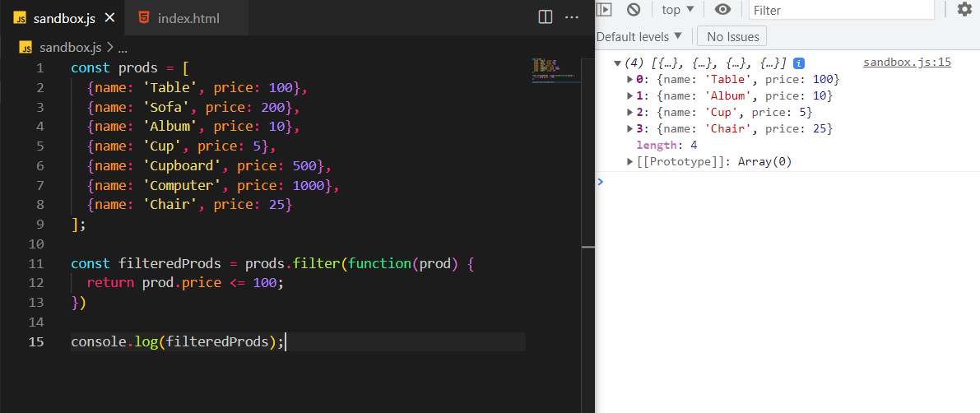Screen dimensions: 980x413
Task: Click the JS file icon in sandbox.js tab
Action: [20, 18]
